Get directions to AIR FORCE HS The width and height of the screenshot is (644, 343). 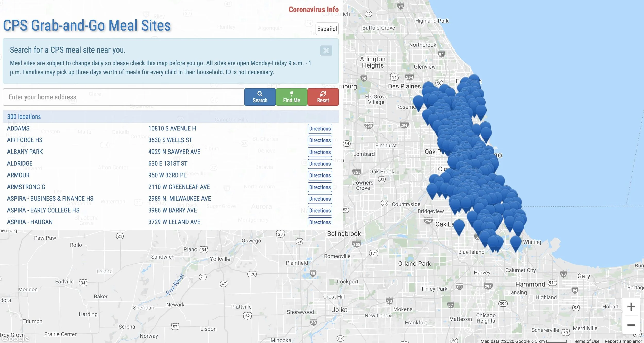click(320, 140)
